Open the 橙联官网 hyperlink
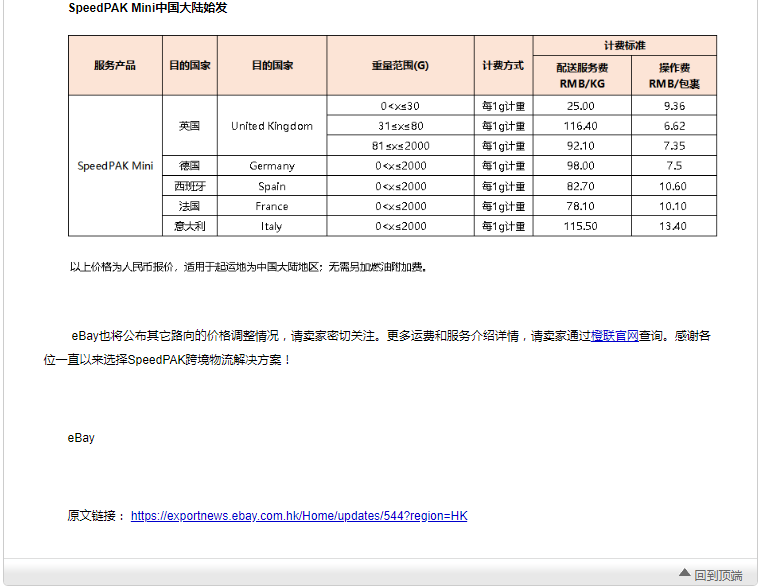 coord(614,336)
